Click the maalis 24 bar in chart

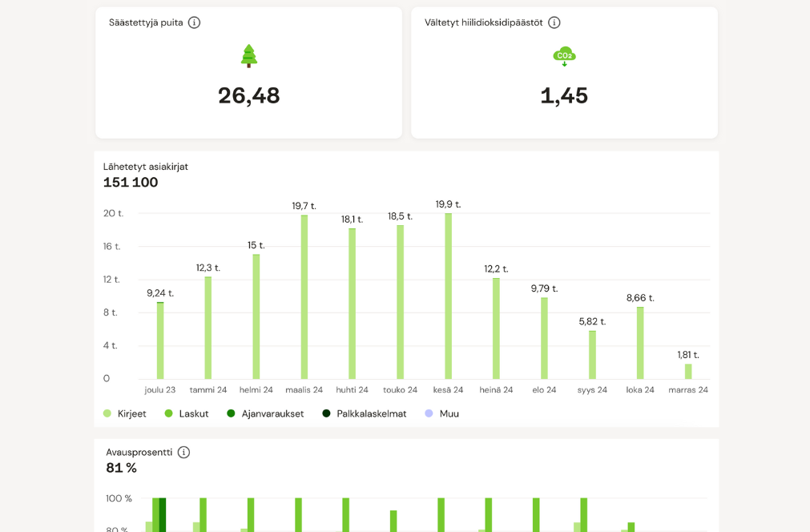coord(304,296)
